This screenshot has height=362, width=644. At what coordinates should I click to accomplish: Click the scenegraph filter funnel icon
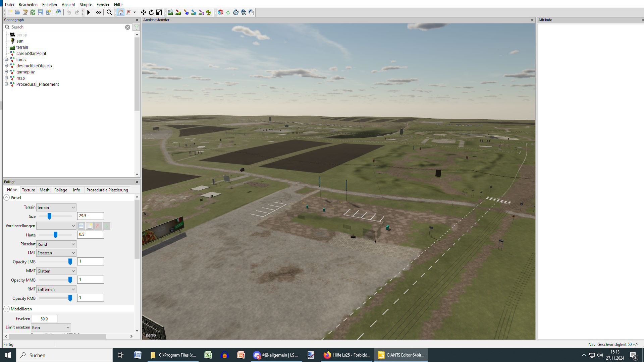tap(137, 27)
